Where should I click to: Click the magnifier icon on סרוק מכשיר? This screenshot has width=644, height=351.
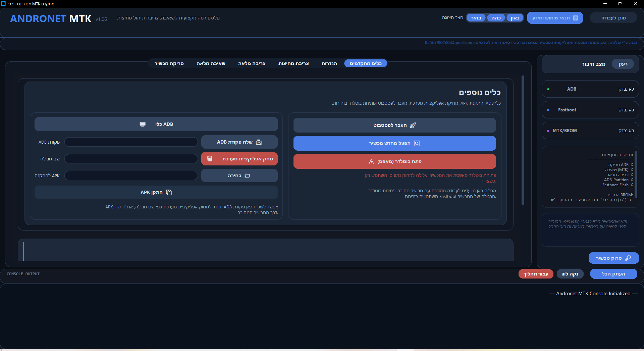(x=628, y=258)
